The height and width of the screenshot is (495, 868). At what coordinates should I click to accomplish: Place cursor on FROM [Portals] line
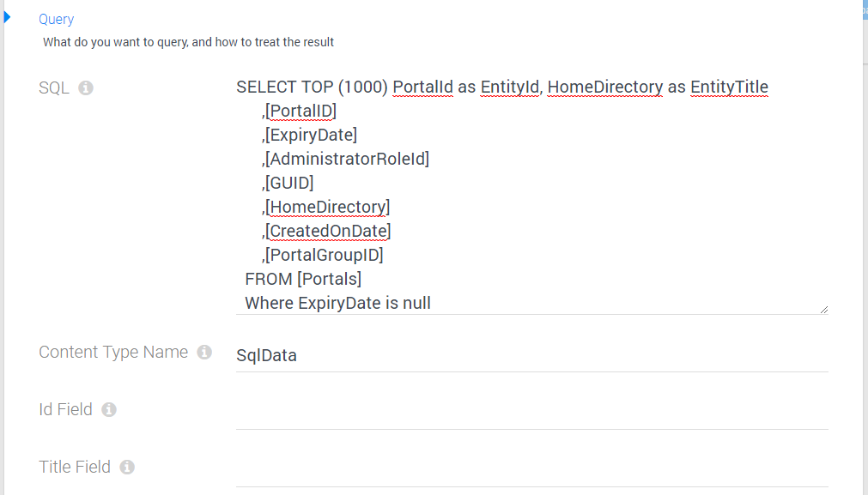pos(303,280)
